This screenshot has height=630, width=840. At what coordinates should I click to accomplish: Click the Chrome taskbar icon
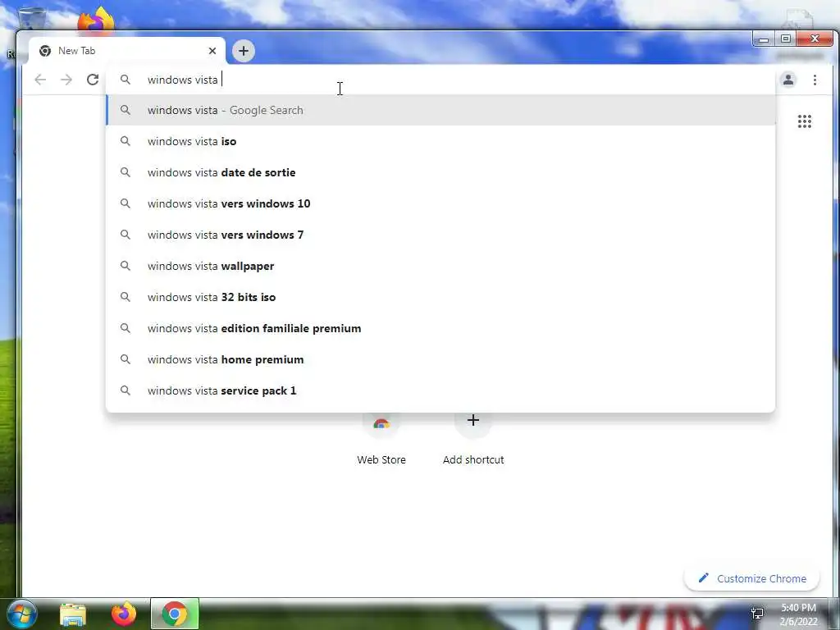175,614
